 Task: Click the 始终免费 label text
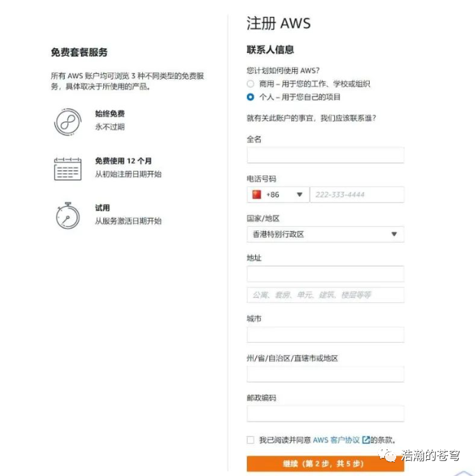110,114
